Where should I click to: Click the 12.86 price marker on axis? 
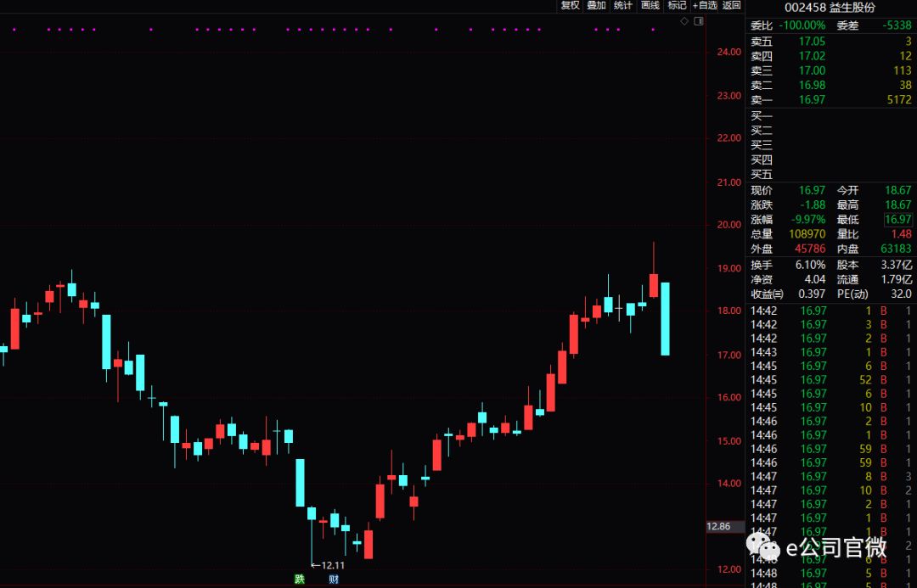(x=718, y=526)
